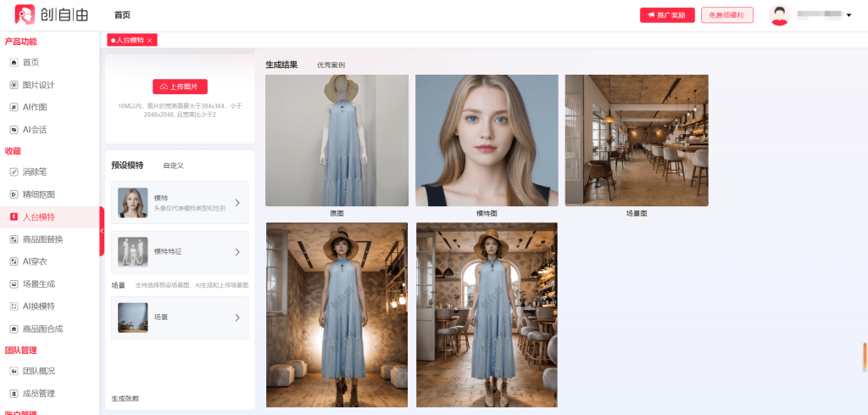Screen dimensions: 868x415
Task: Switch to the 优秀案例 tab
Action: pyautogui.click(x=331, y=65)
